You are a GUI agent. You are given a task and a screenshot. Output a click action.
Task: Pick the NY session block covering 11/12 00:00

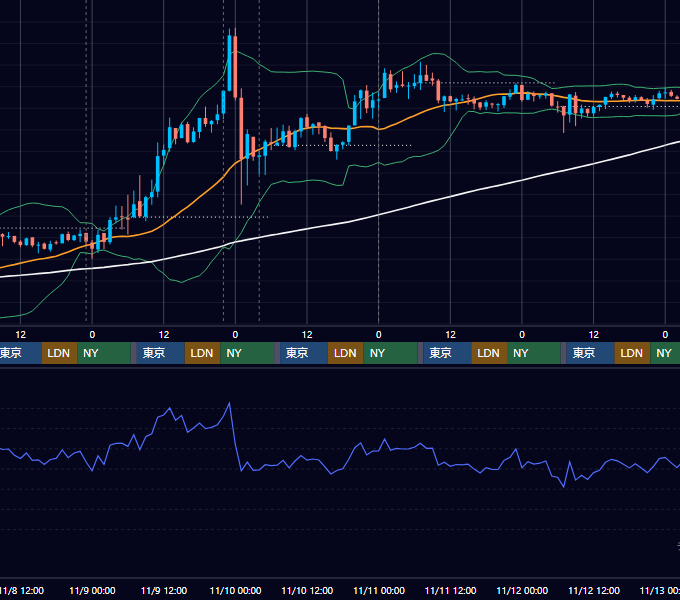pyautogui.click(x=534, y=353)
